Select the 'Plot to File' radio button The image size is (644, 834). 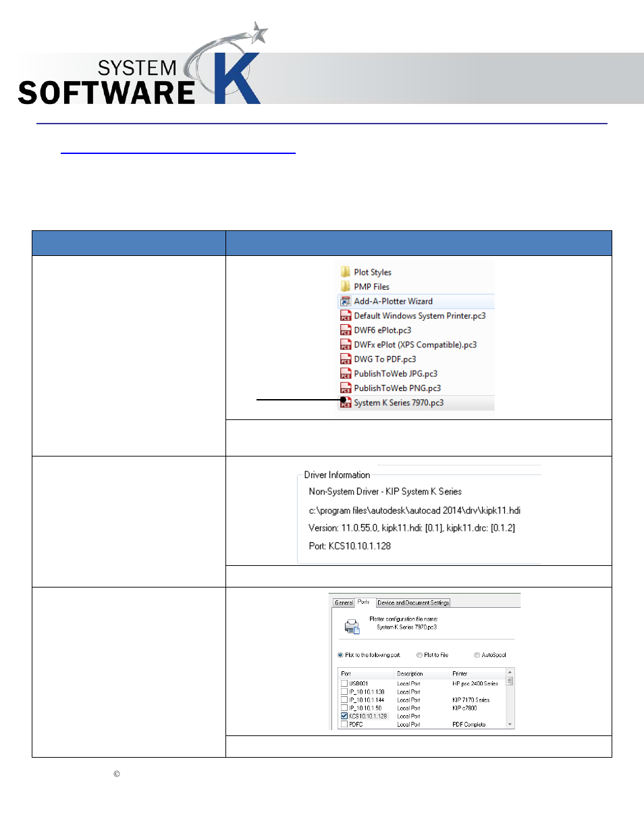pyautogui.click(x=419, y=655)
